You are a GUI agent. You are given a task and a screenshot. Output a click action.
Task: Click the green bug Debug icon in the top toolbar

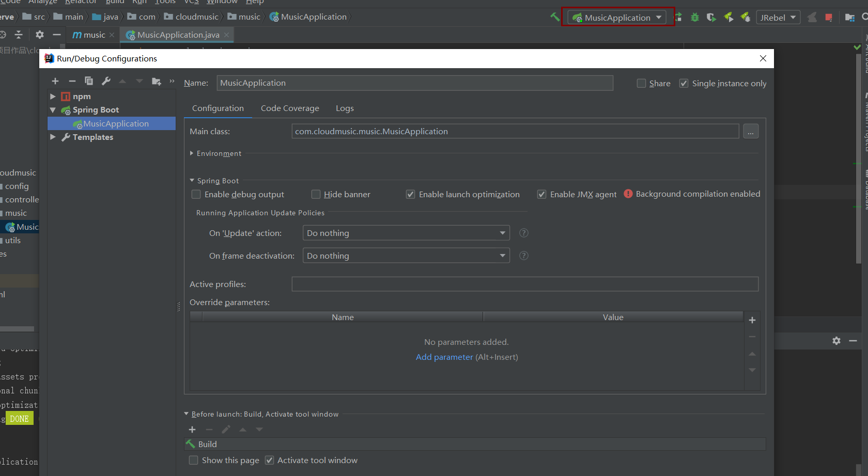coord(695,18)
